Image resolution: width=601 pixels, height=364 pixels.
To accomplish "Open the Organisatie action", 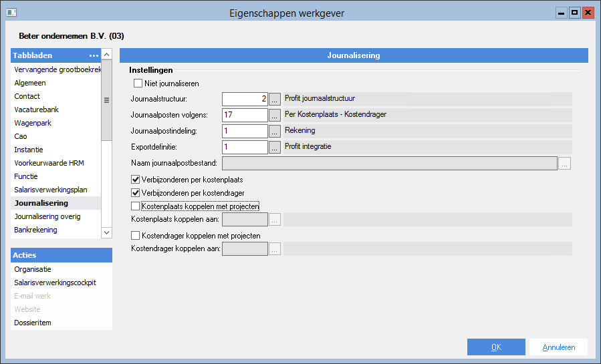I will coord(62,269).
